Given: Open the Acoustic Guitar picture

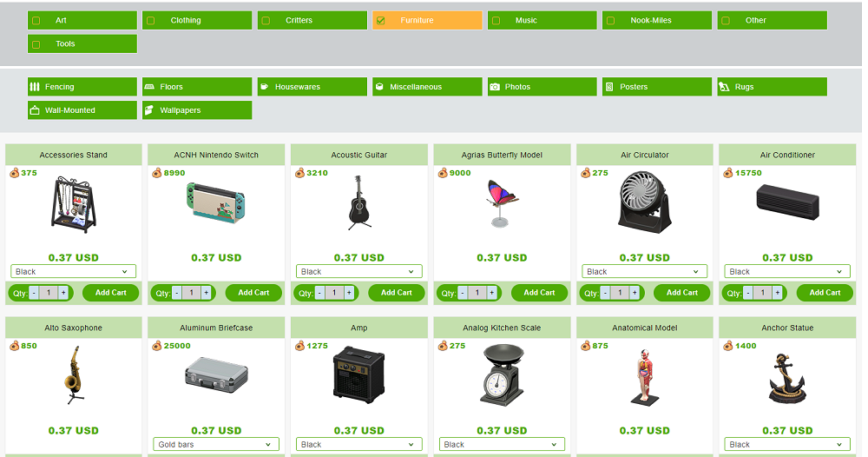Looking at the screenshot, I should pos(359,202).
